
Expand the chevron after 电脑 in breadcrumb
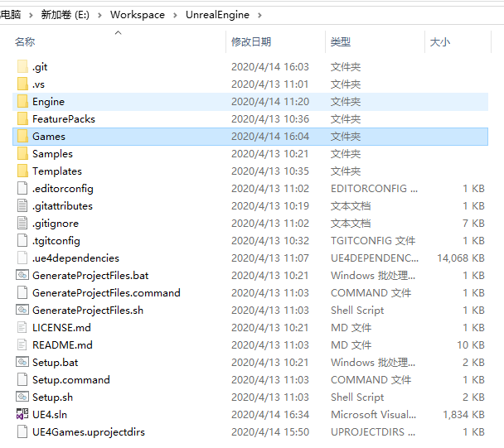[31, 15]
